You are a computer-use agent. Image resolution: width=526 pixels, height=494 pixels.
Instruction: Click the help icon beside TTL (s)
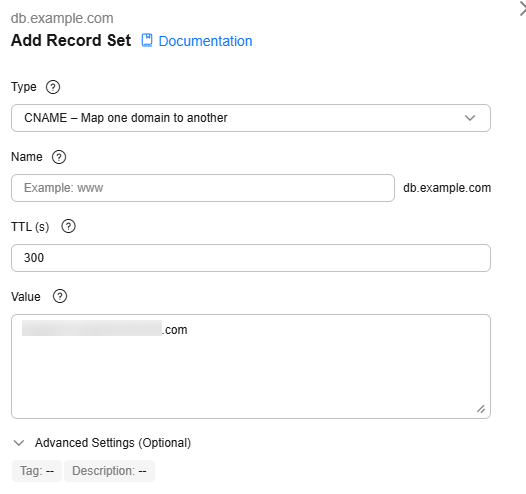pos(68,226)
